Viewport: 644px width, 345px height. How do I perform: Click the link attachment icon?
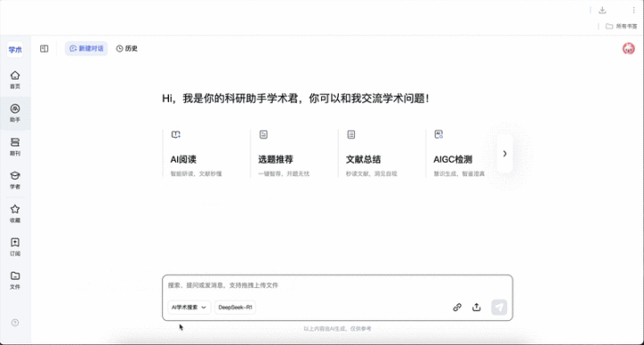[457, 307]
